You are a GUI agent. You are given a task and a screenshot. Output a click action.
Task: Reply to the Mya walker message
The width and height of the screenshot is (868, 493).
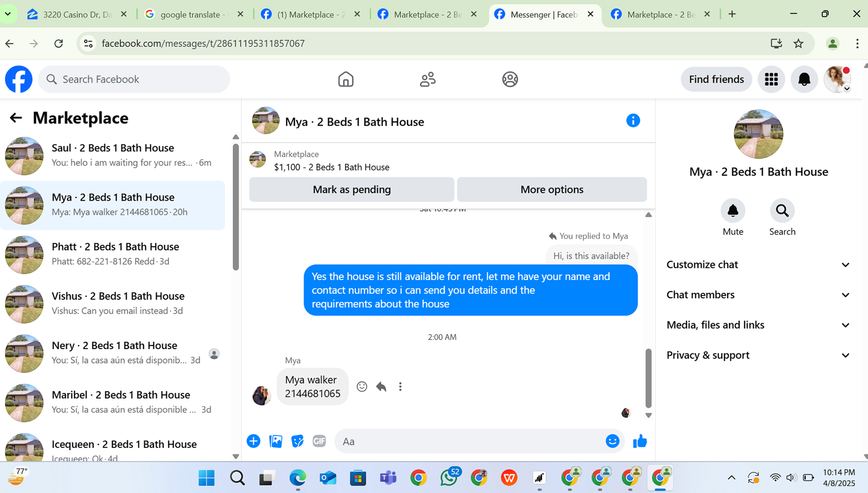pyautogui.click(x=381, y=387)
